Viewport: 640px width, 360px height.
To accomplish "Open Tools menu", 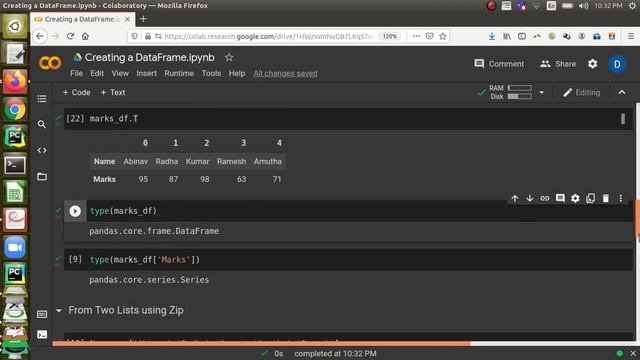I will coord(211,73).
